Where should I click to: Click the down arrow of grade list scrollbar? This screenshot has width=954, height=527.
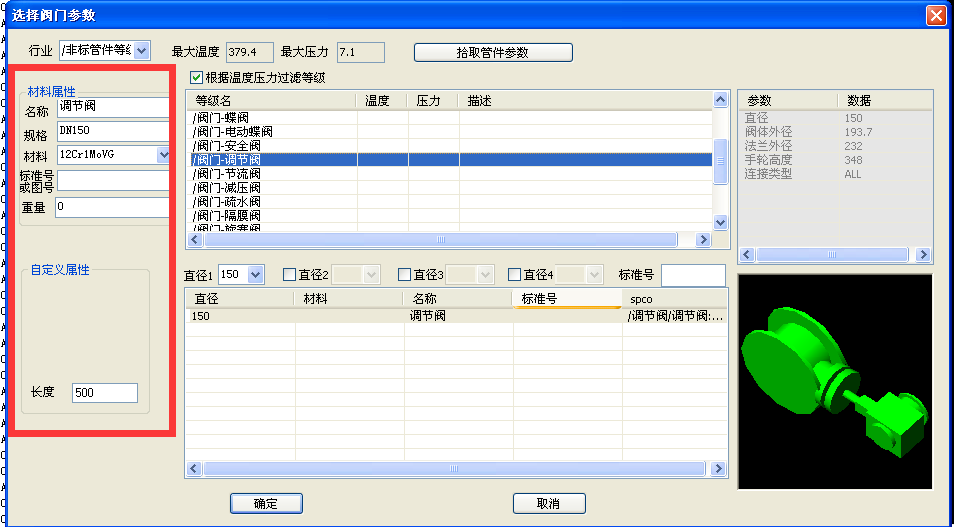tap(720, 223)
